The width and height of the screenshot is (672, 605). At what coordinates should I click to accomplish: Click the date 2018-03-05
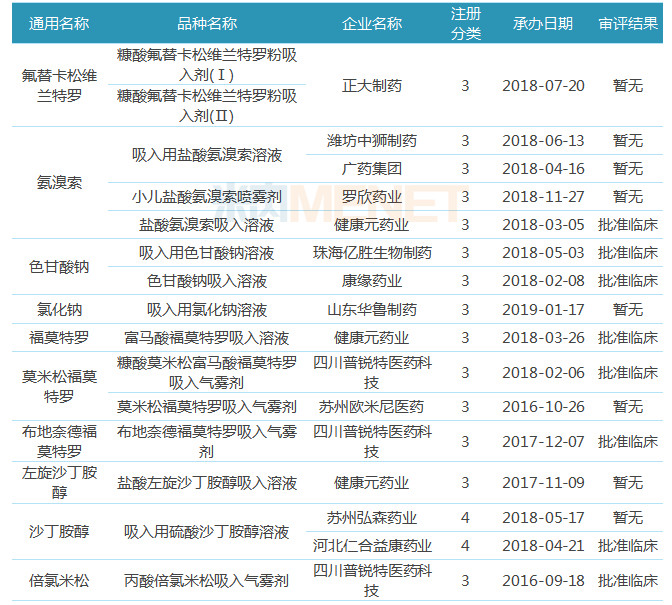tap(543, 225)
